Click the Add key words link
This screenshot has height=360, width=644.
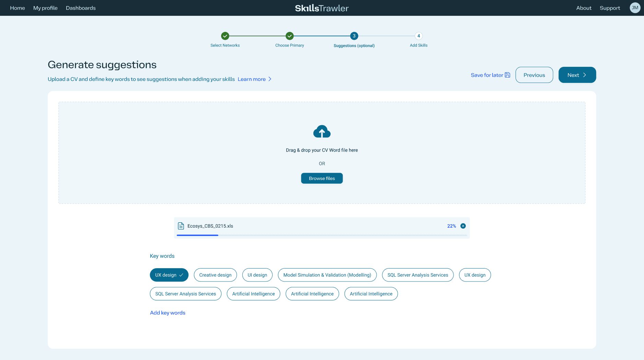click(x=168, y=313)
